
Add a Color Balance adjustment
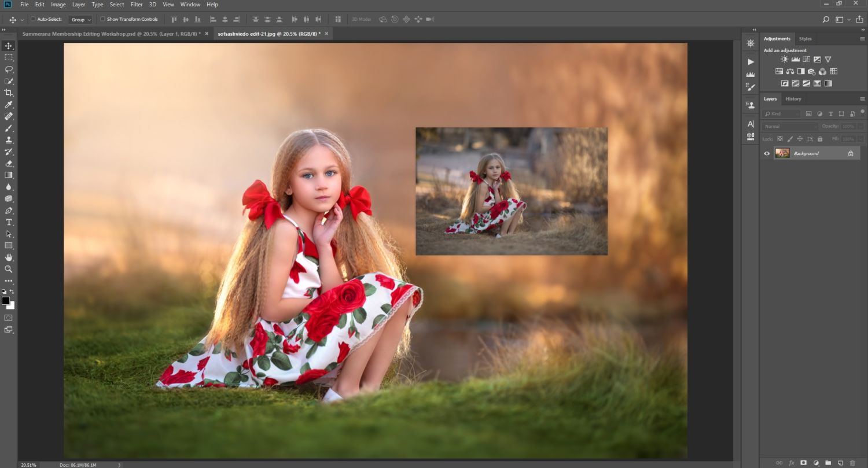coord(790,71)
